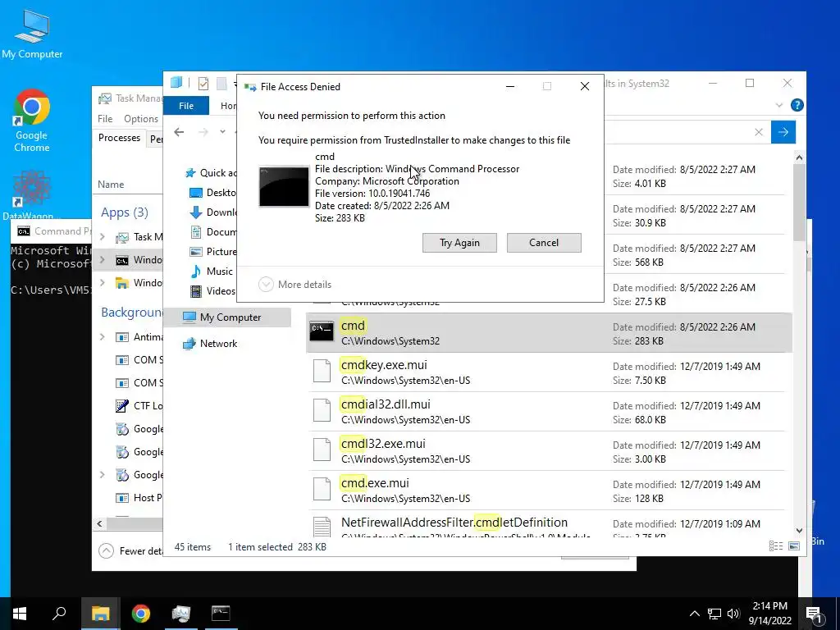Select NetFirewallAddressFilter.cmdletDefinition result
Viewport: 840px width, 630px height.
[549, 524]
